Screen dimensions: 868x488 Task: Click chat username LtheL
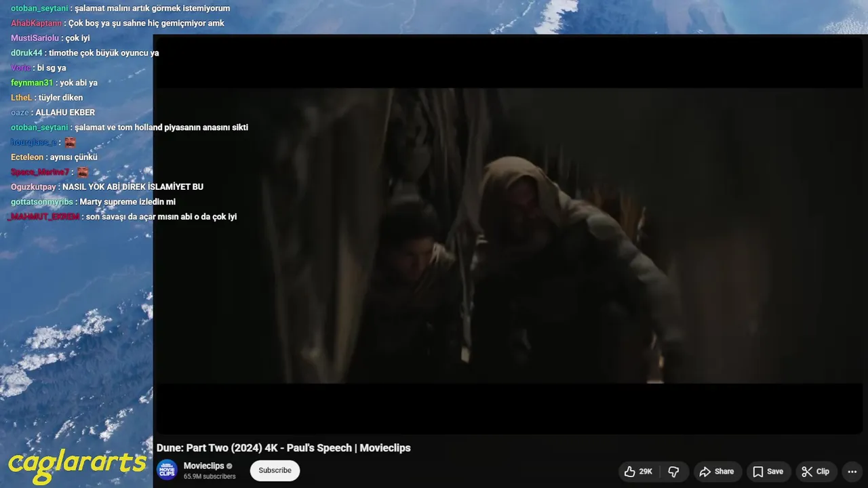click(22, 98)
